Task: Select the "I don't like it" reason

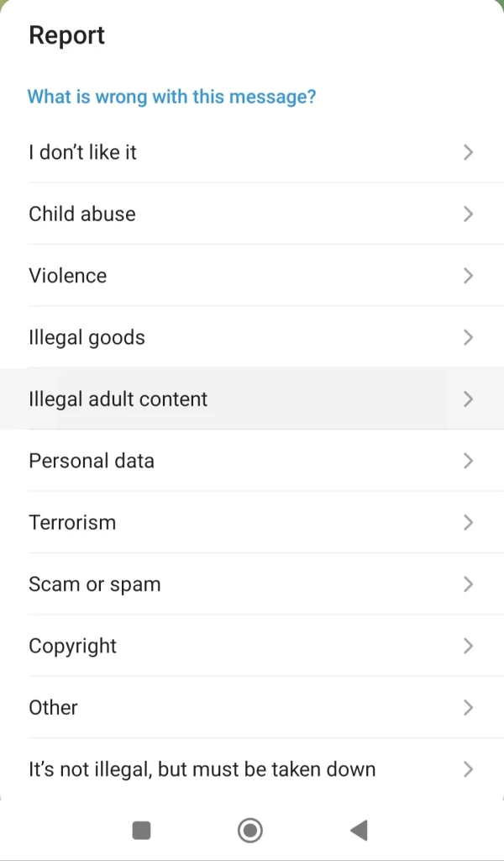Action: click(82, 152)
